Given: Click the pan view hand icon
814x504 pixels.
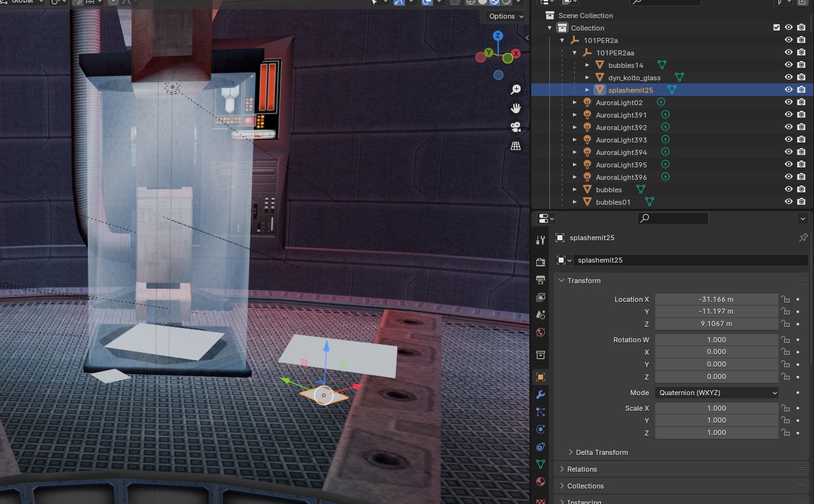Looking at the screenshot, I should click(x=516, y=108).
